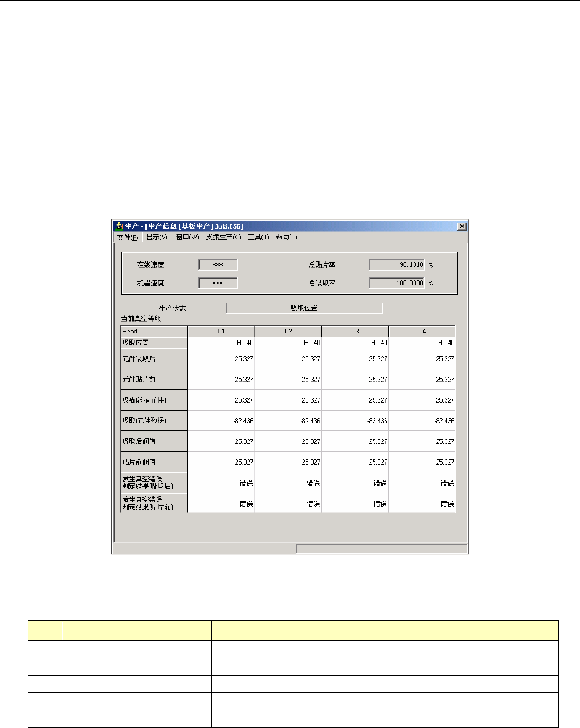The width and height of the screenshot is (580, 728).
Task: Click the L2 value 25.327 in 元件吸取后 row
Action: pyautogui.click(x=288, y=359)
